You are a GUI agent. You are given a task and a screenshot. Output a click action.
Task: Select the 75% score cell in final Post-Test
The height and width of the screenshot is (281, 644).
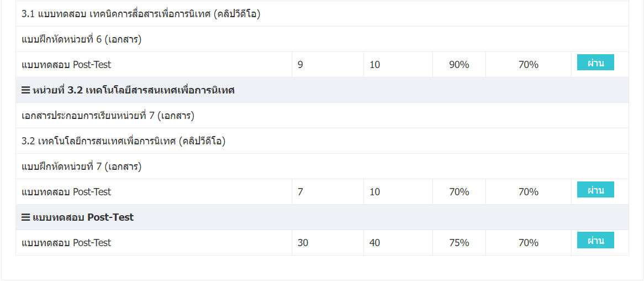pos(459,243)
